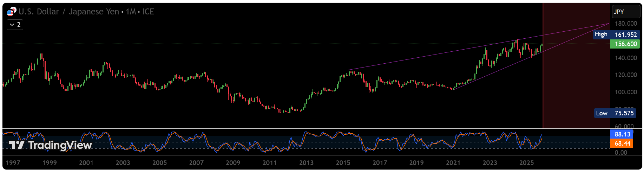Click the blue oscillator value 88.13
Image resolution: width=644 pixels, height=172 pixels.
point(622,134)
